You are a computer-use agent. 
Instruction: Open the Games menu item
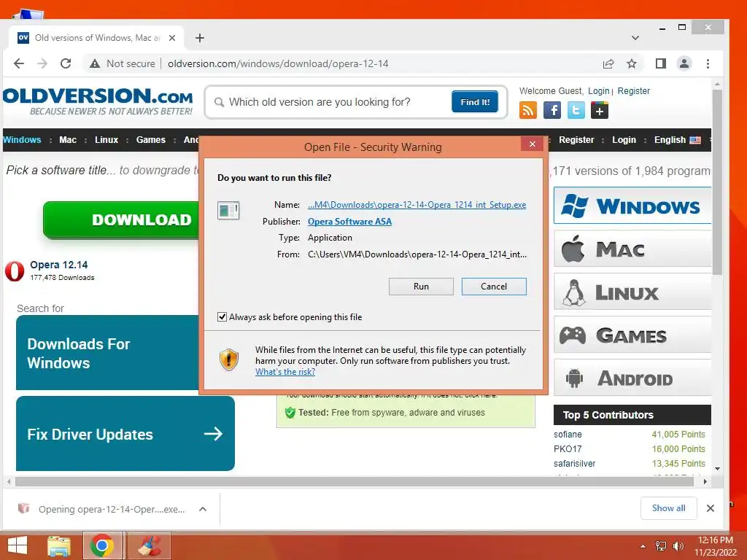coord(150,140)
